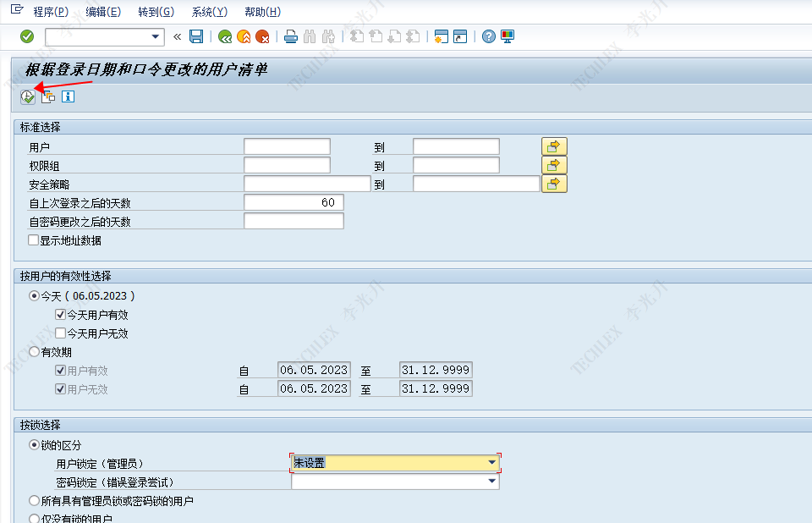This screenshot has width=812, height=523.
Task: Click the red Cancel icon
Action: [x=263, y=36]
